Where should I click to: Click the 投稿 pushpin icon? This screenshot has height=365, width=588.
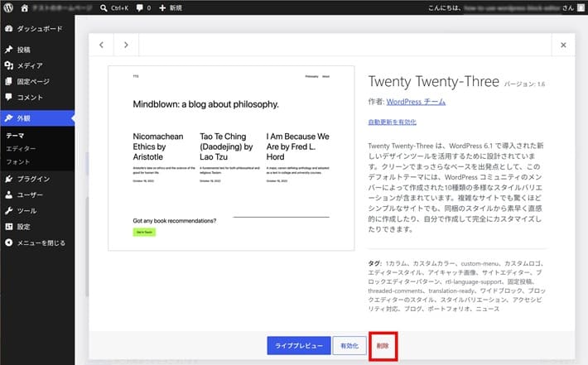pos(8,50)
